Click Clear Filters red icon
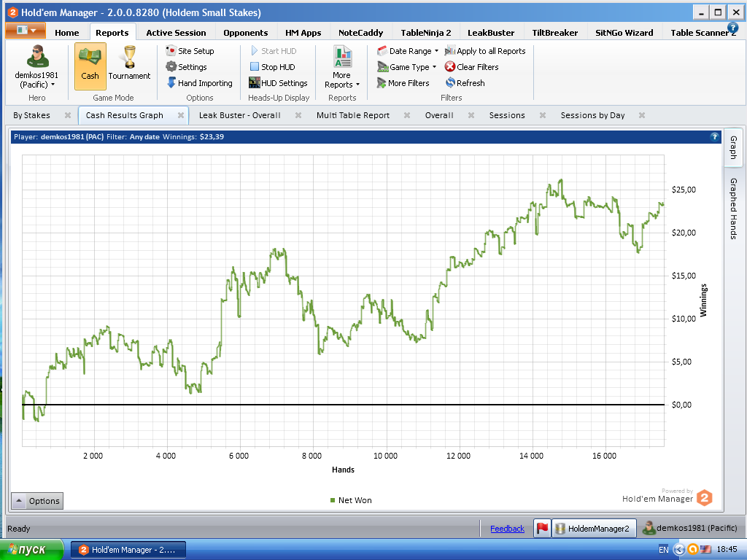This screenshot has width=747, height=560. pyautogui.click(x=450, y=66)
